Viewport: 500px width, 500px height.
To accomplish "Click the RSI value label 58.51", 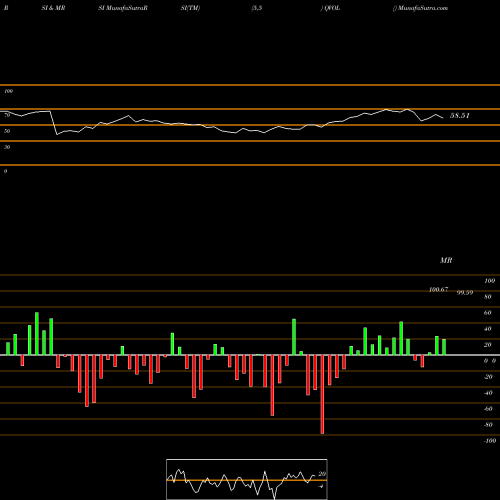I will click(460, 116).
